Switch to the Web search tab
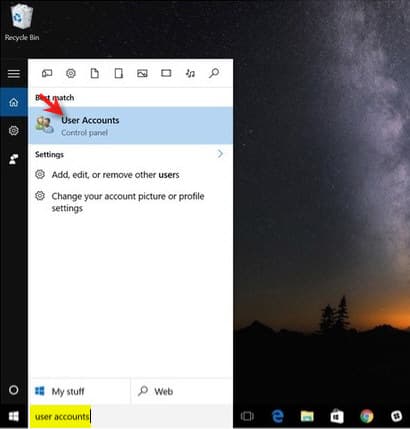 [182, 391]
